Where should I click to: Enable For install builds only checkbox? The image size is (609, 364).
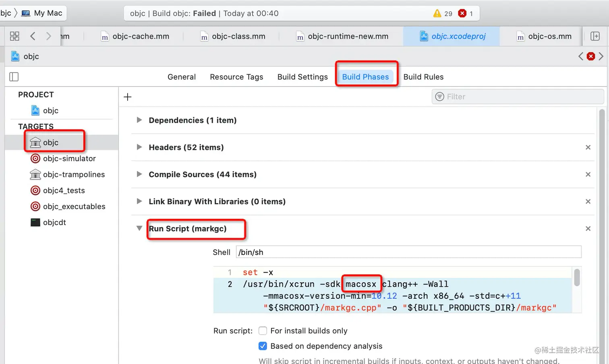tap(263, 331)
